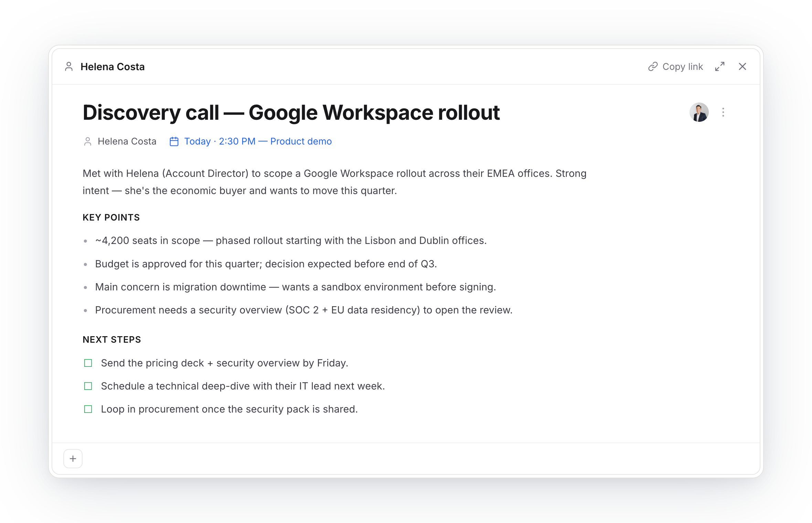Close the note panel
812x523 pixels.
click(x=742, y=66)
